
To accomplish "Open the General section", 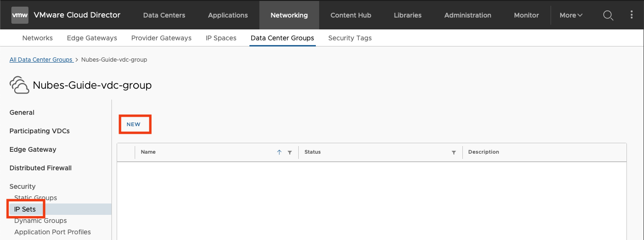I will pos(22,112).
